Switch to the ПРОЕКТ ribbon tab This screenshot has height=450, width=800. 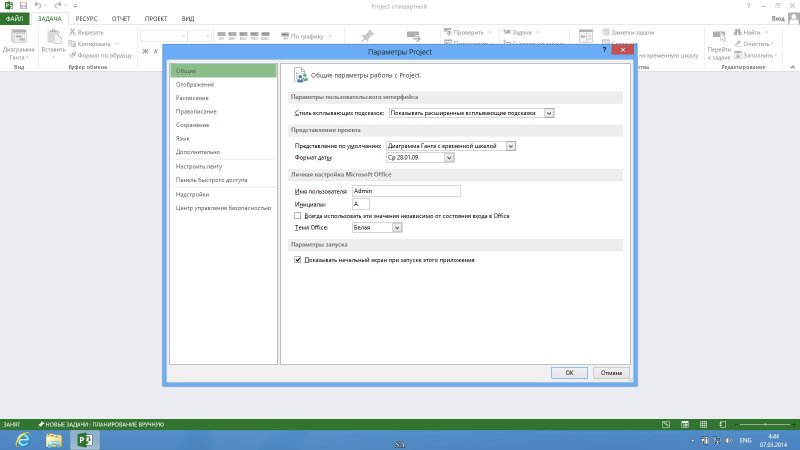click(156, 18)
